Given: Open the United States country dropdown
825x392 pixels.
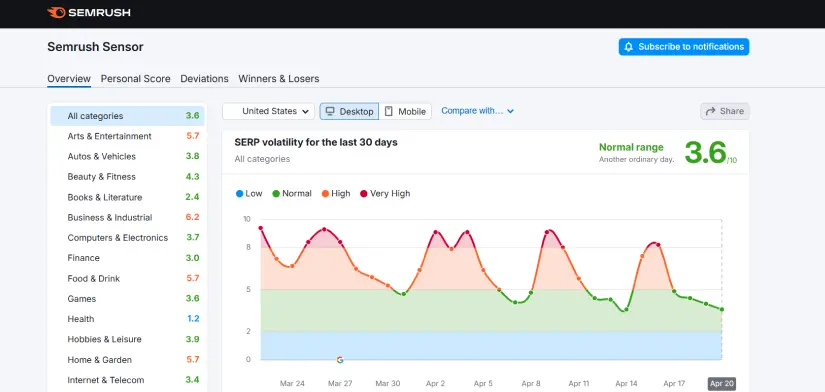Looking at the screenshot, I should (x=268, y=112).
